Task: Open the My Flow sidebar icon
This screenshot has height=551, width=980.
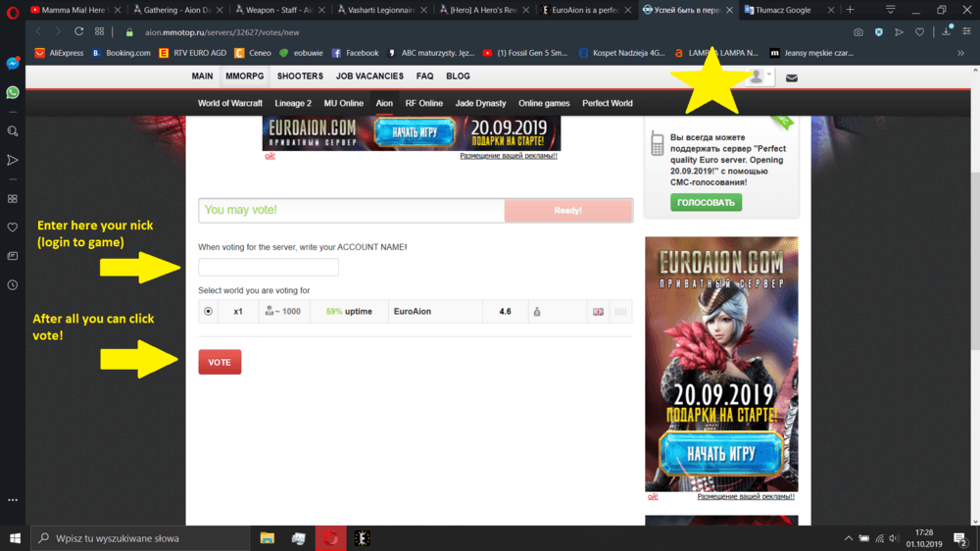Action: (x=13, y=160)
